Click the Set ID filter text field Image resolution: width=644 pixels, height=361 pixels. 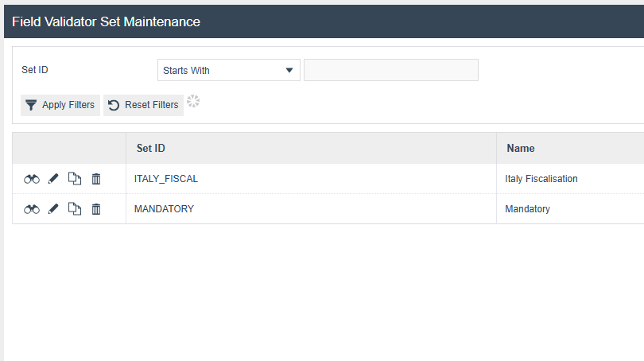390,70
